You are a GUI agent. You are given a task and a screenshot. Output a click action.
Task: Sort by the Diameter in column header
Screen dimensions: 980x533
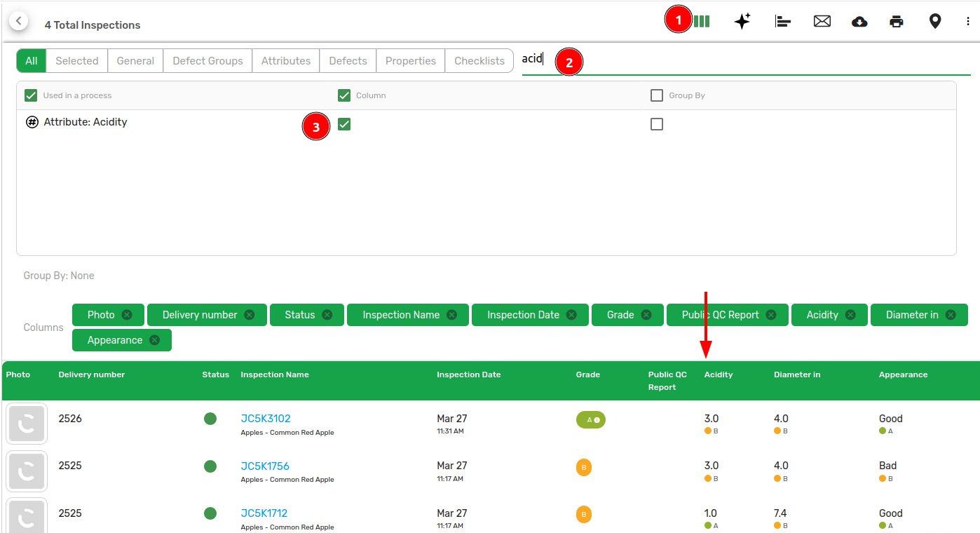797,375
